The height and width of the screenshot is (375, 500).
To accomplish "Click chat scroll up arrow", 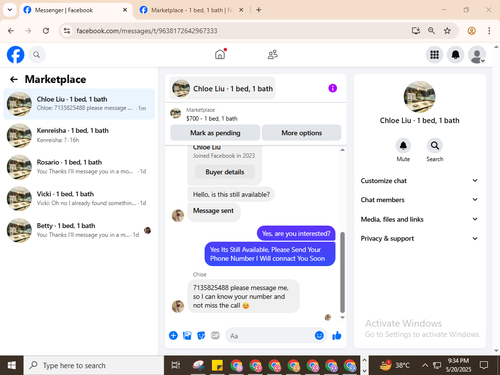I will point(342,150).
